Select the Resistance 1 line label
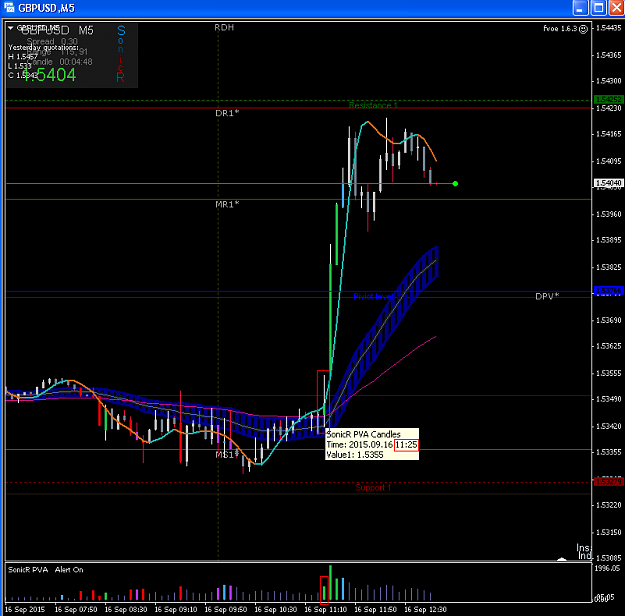625x616 pixels. tap(373, 105)
